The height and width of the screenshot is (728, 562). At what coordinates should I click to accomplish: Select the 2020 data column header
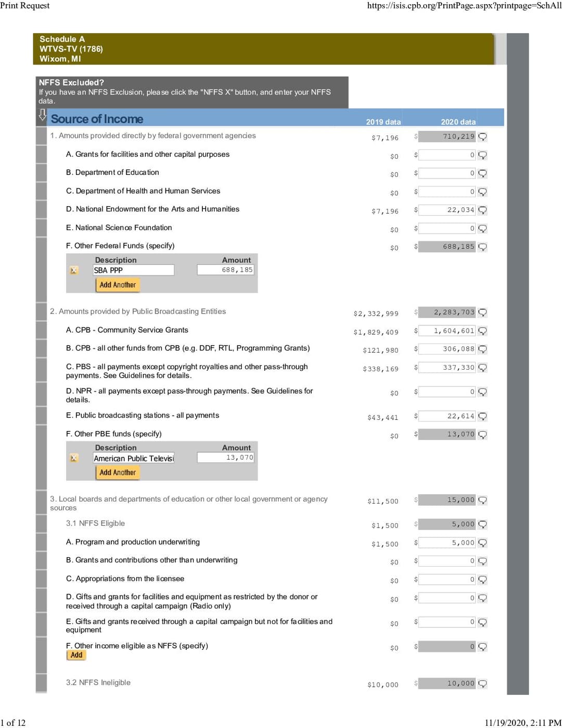[458, 122]
